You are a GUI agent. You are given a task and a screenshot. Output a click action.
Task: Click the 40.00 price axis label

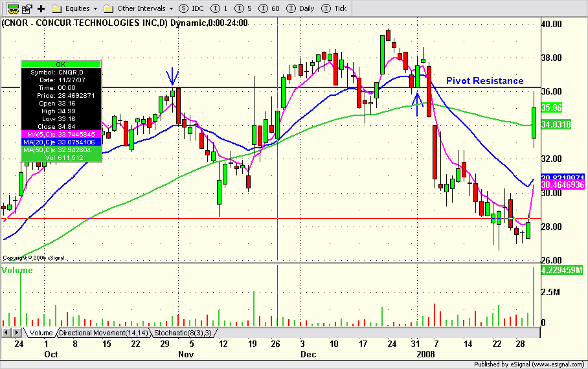tap(551, 25)
